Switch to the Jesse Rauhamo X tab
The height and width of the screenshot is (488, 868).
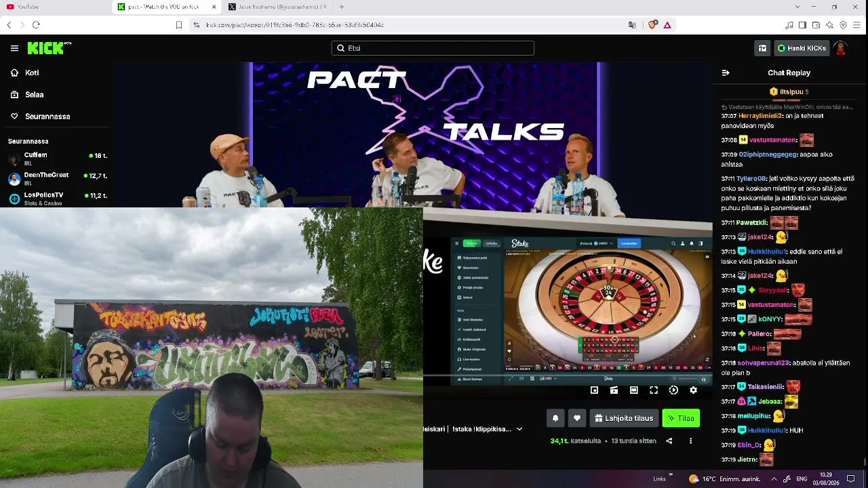278,7
